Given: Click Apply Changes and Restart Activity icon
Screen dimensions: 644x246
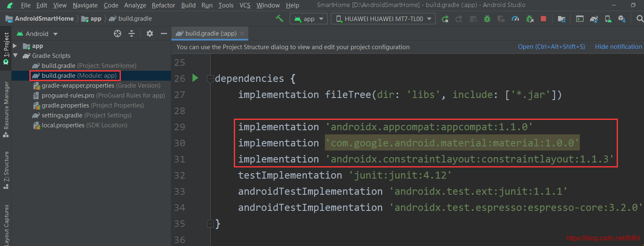Looking at the screenshot, I should pos(459,19).
